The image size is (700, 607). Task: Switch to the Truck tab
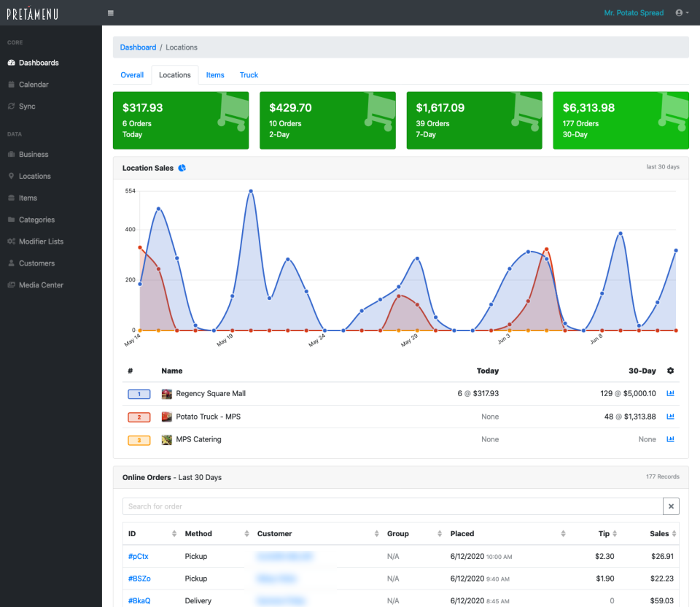[x=249, y=75]
